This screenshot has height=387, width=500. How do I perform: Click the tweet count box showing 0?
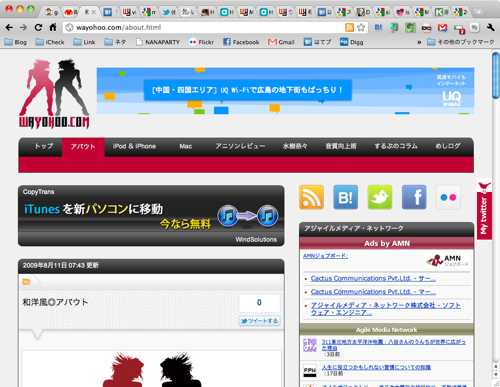coord(259,303)
